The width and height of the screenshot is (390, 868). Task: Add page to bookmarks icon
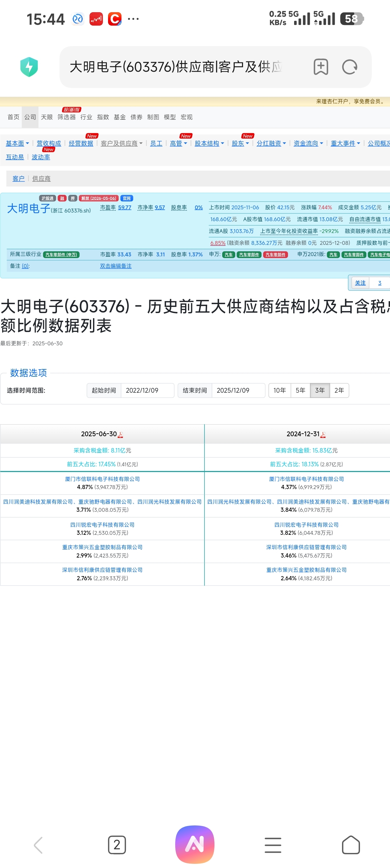pos(321,67)
